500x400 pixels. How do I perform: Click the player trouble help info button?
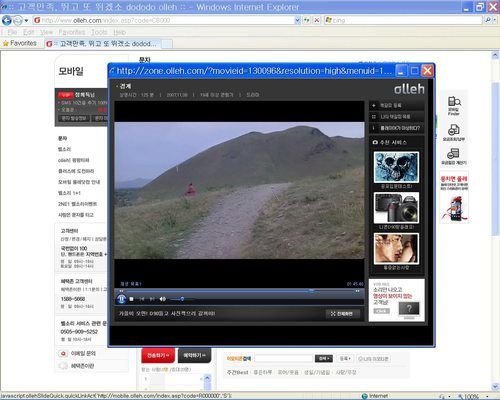tap(396, 128)
